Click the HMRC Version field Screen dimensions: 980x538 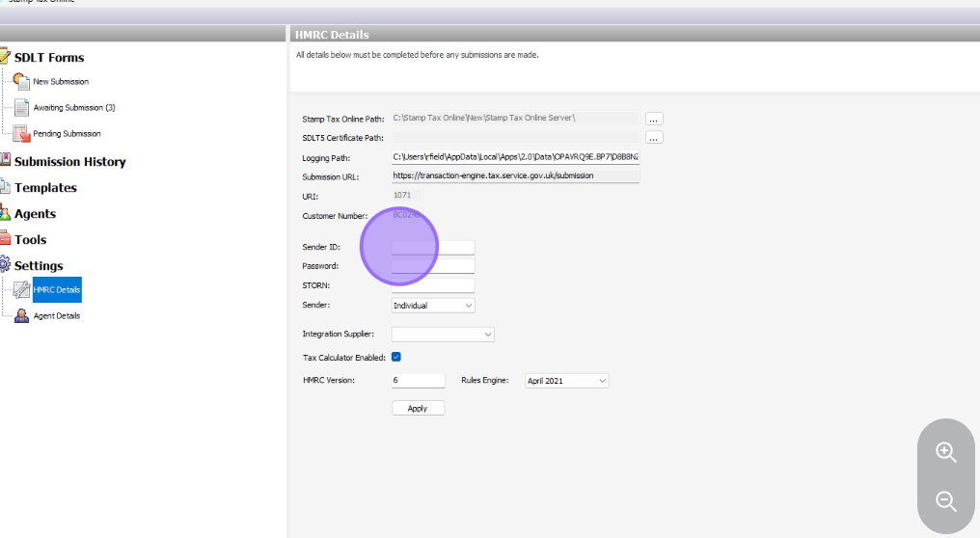pyautogui.click(x=418, y=381)
